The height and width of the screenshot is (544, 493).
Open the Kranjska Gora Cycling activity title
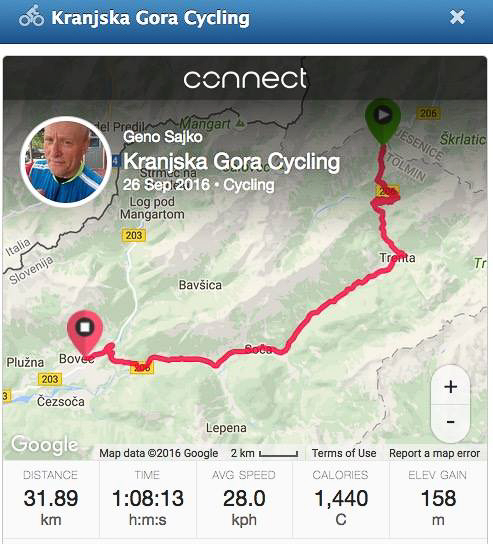tap(231, 162)
